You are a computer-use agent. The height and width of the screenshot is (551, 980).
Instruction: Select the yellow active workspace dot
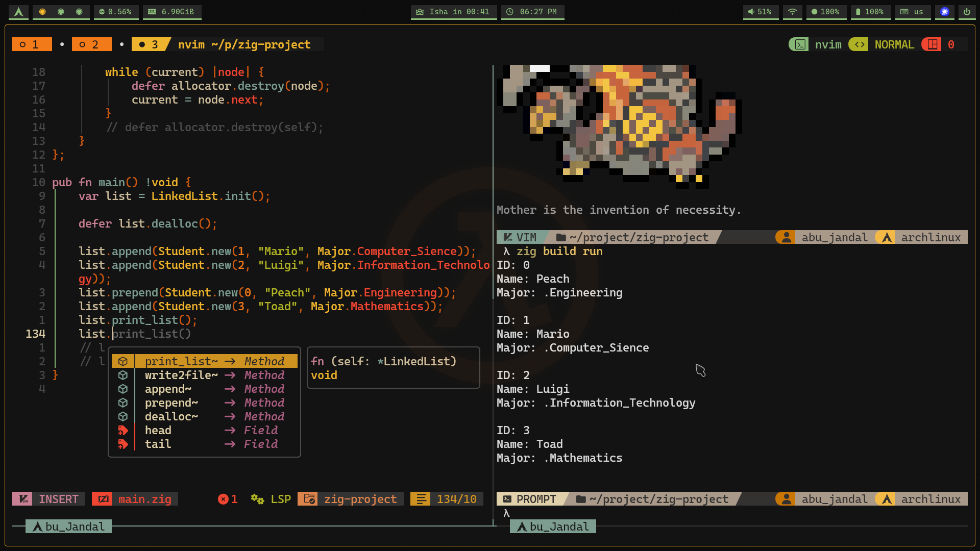click(42, 13)
